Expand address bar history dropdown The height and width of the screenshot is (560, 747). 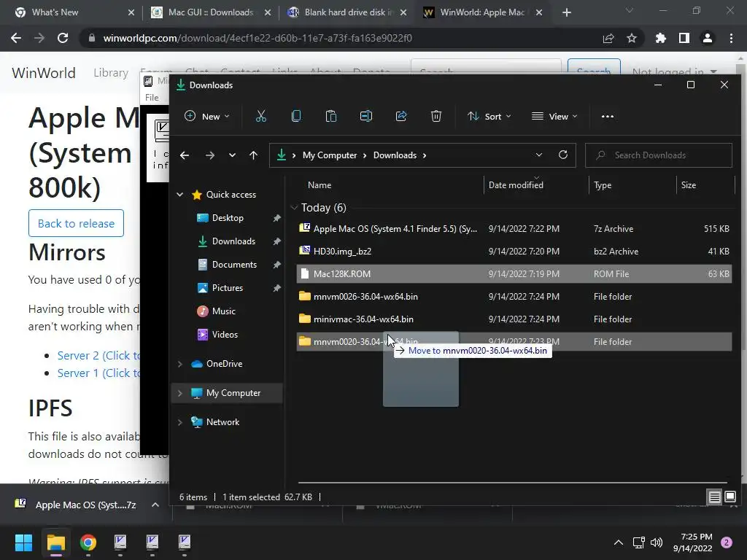point(539,155)
